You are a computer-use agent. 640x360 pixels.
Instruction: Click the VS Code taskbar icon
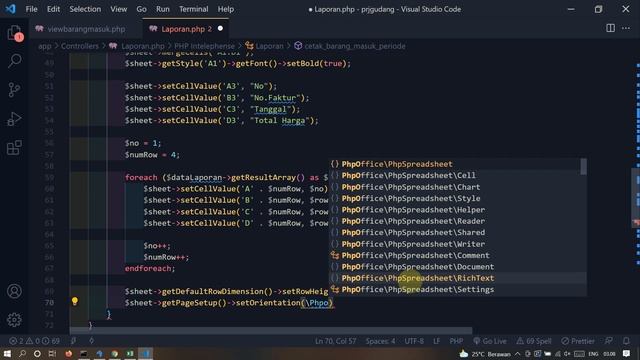coord(145,353)
